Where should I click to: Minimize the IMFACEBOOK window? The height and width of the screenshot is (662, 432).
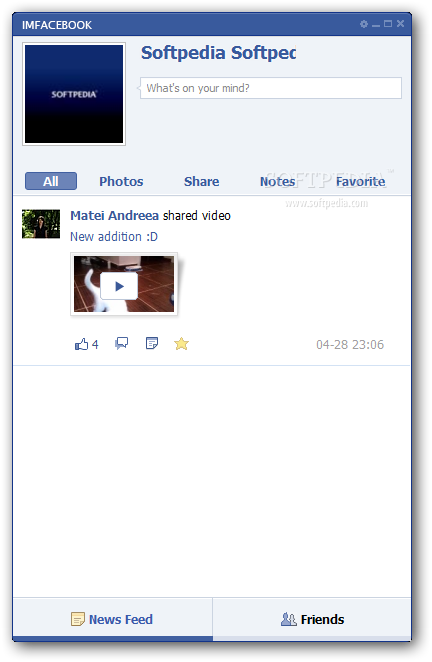pos(376,24)
